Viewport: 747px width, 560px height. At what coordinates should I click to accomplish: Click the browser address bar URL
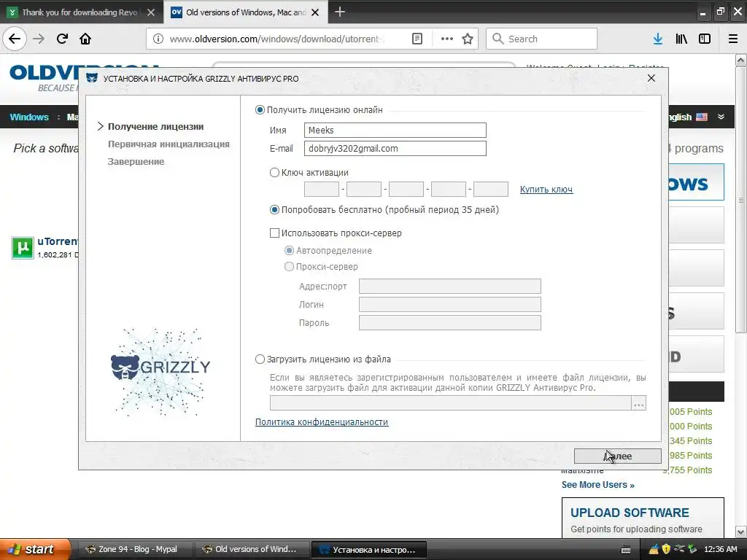[x=276, y=39]
